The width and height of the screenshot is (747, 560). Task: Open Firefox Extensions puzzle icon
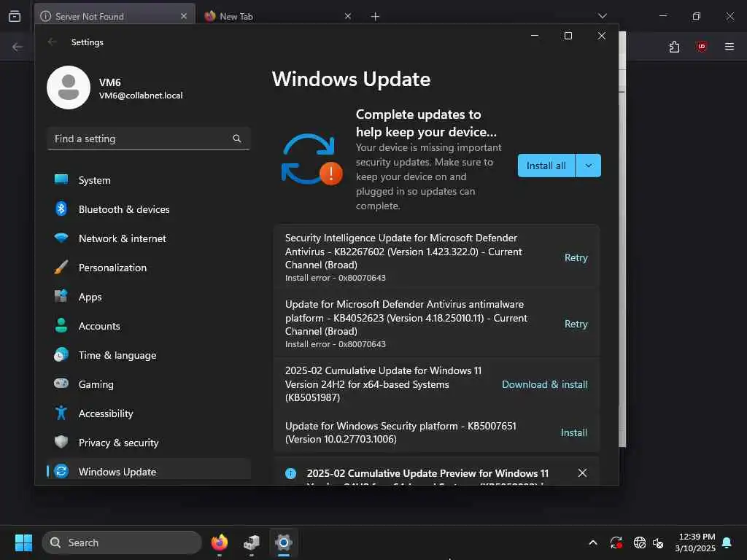674,47
